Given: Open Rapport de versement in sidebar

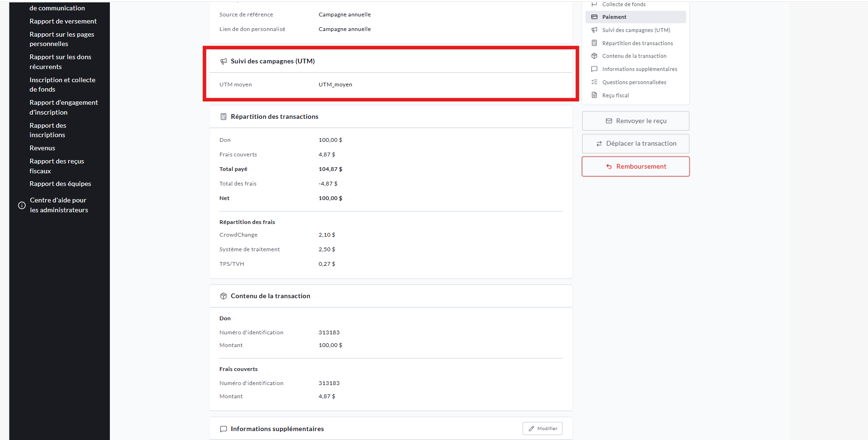Looking at the screenshot, I should tap(63, 21).
